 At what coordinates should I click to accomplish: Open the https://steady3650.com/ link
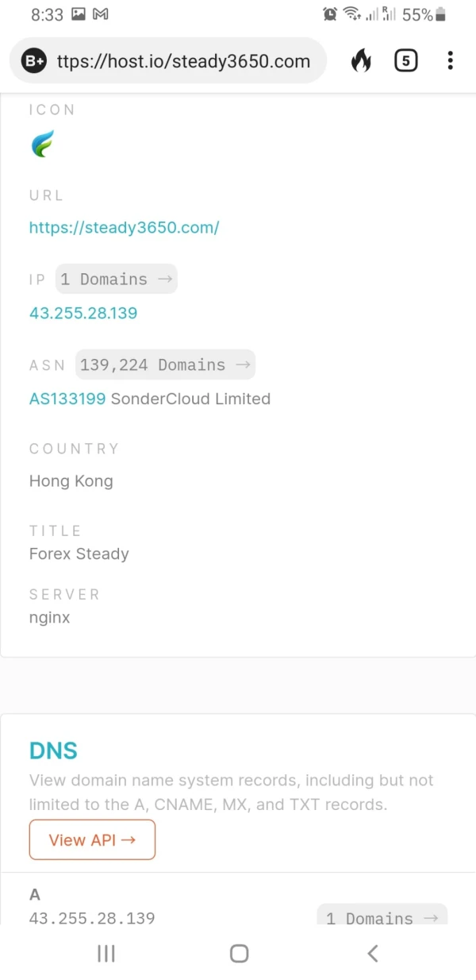coord(124,228)
